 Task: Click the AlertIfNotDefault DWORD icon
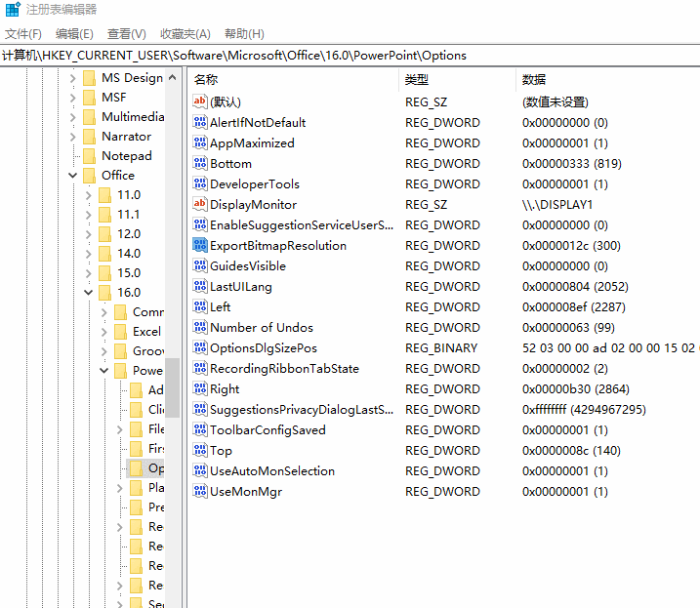(200, 122)
